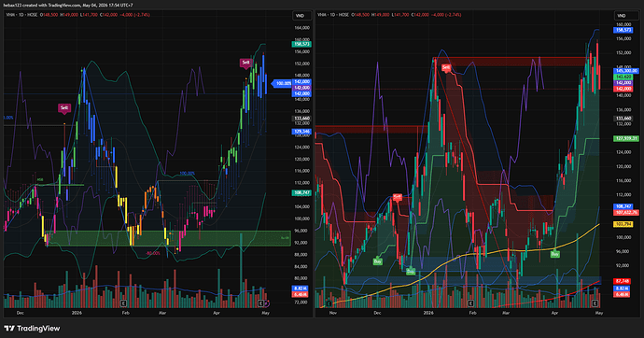The image size is (644, 338).
Task: Click the blue 158,573 price label in right chart
Action: [623, 30]
